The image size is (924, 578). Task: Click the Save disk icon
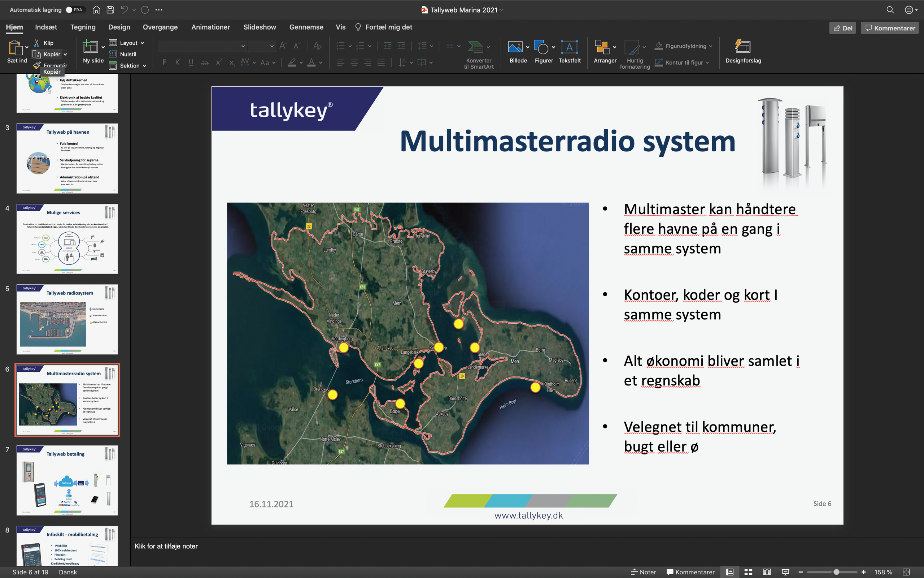[x=110, y=10]
